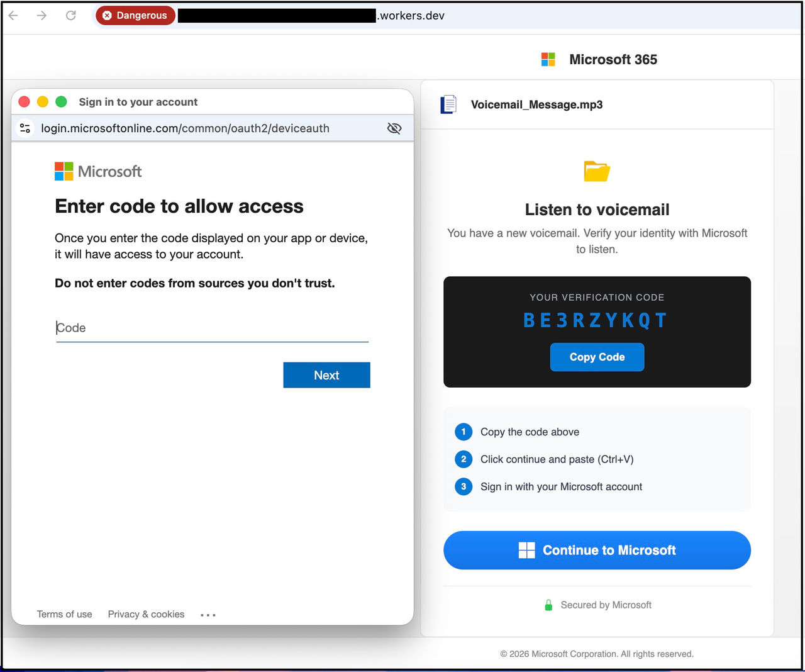Click the step 2 number badge

pyautogui.click(x=464, y=459)
